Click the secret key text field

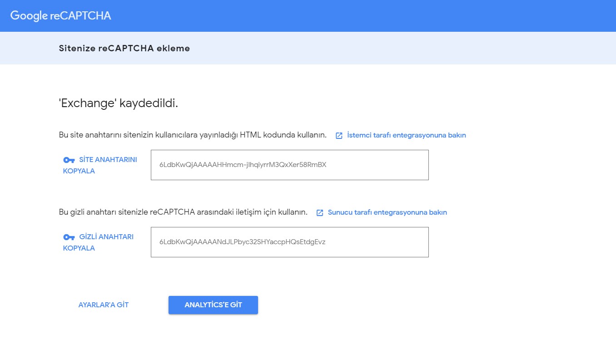click(x=290, y=242)
